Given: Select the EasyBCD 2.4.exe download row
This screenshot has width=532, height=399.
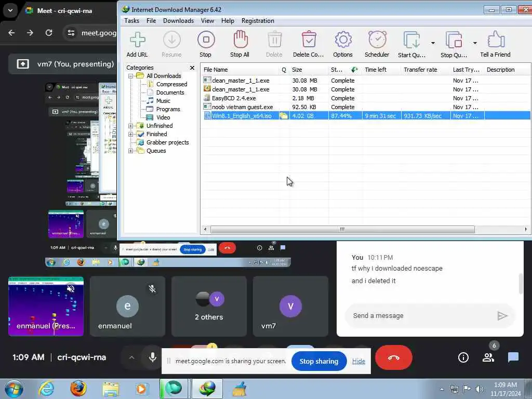Looking at the screenshot, I should click(x=365, y=98).
